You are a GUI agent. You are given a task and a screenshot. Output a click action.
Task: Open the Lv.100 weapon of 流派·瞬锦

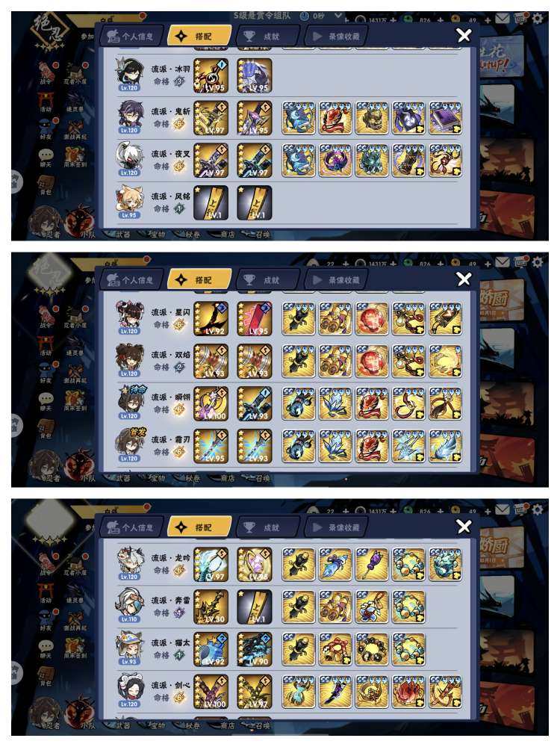(211, 403)
